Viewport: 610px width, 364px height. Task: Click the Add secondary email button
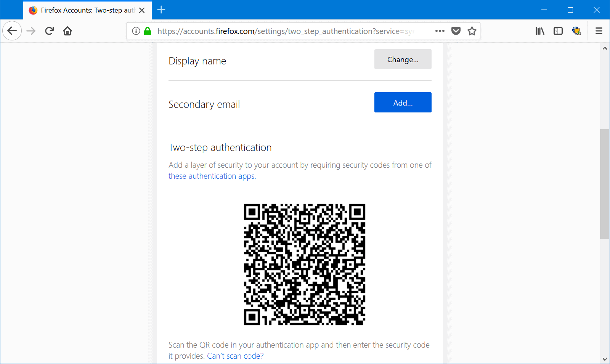(x=403, y=102)
